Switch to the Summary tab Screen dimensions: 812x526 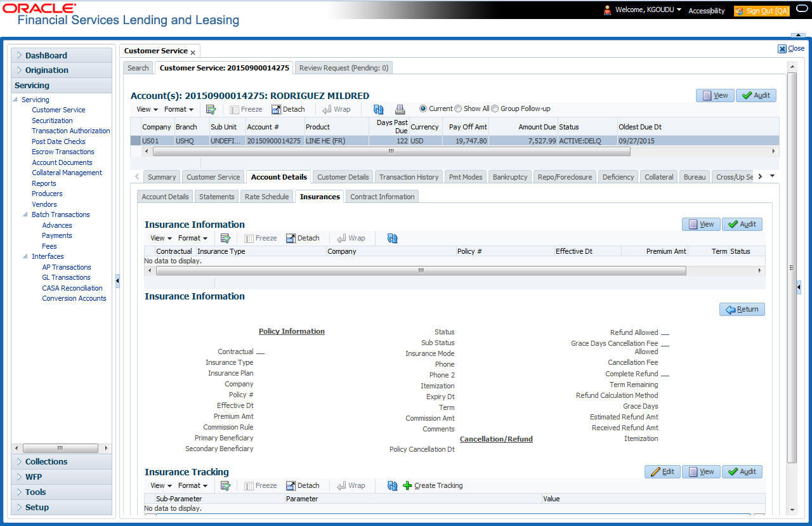tap(162, 177)
